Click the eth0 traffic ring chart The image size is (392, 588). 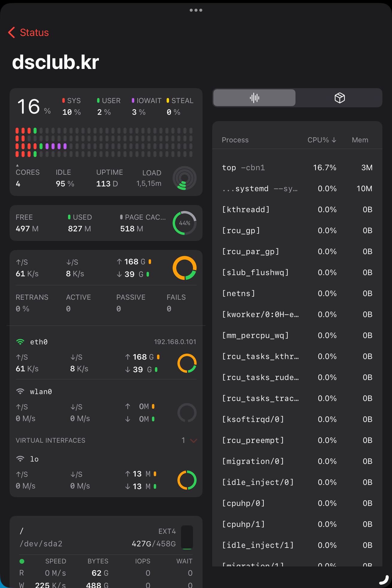coord(187,363)
